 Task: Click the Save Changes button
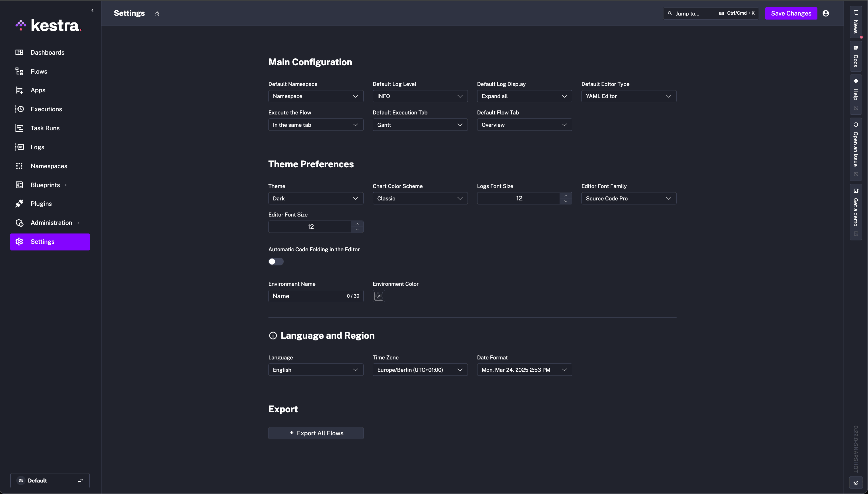pyautogui.click(x=791, y=13)
